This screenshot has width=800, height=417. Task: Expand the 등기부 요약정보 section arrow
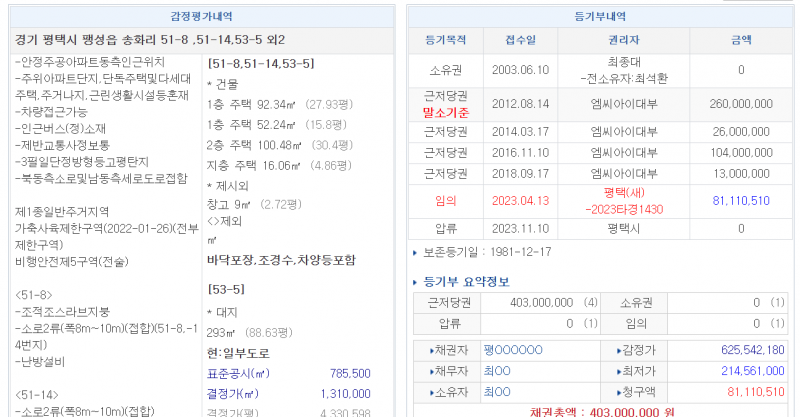point(416,281)
